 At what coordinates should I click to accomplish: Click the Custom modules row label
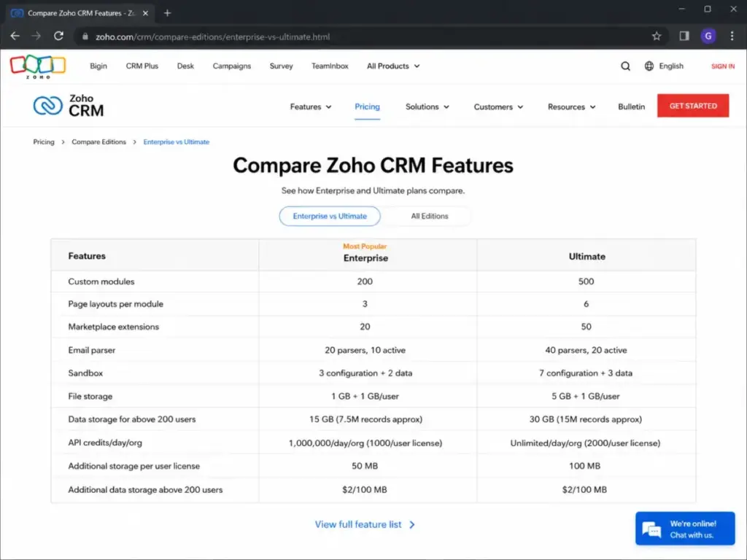tap(101, 281)
